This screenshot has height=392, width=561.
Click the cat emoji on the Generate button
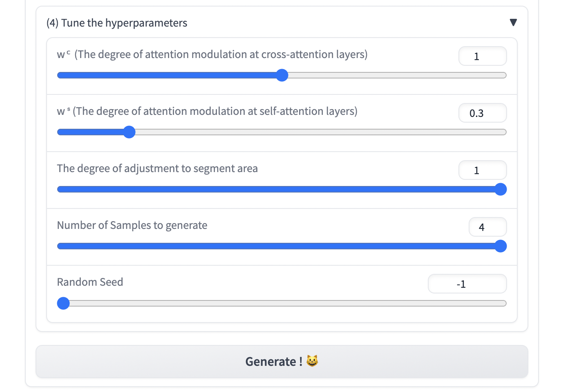312,361
